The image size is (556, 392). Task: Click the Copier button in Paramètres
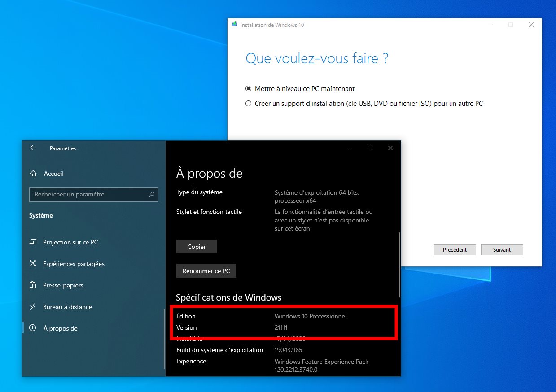coord(197,247)
